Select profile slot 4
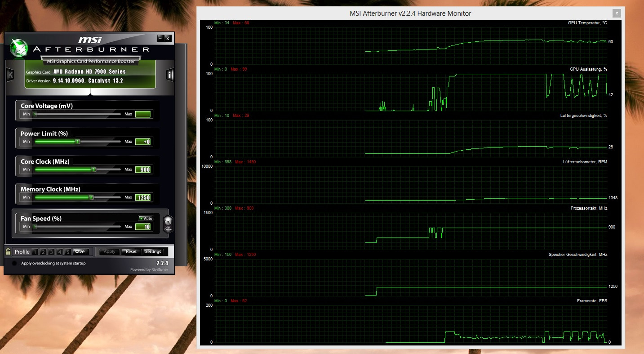The image size is (644, 354). (59, 252)
